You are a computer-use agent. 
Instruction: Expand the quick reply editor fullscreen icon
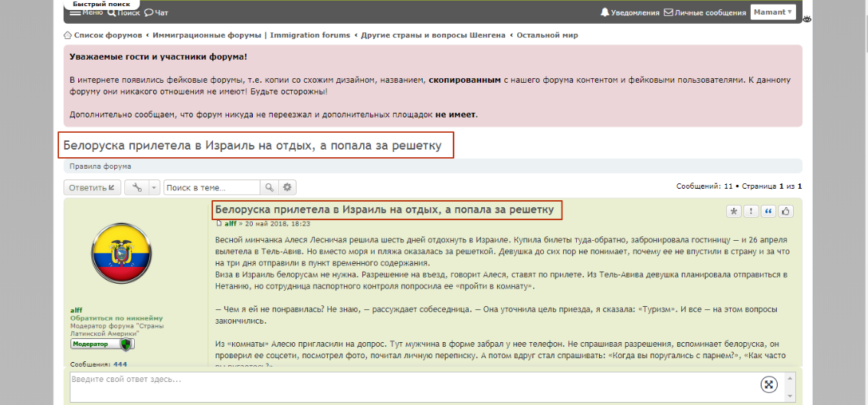click(x=769, y=384)
